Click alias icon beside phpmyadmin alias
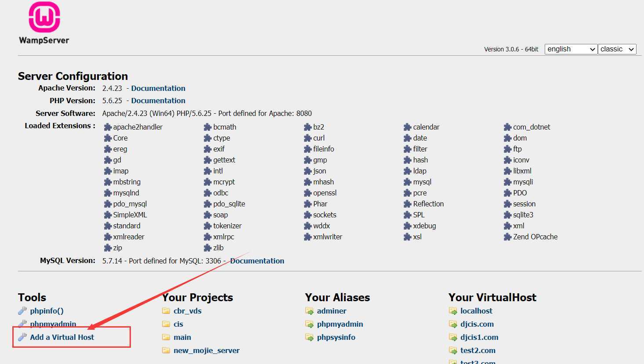Image resolution: width=644 pixels, height=364 pixels. pyautogui.click(x=309, y=324)
